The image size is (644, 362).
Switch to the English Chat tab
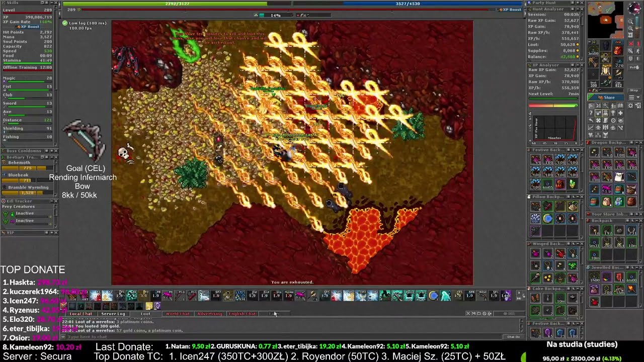click(242, 313)
